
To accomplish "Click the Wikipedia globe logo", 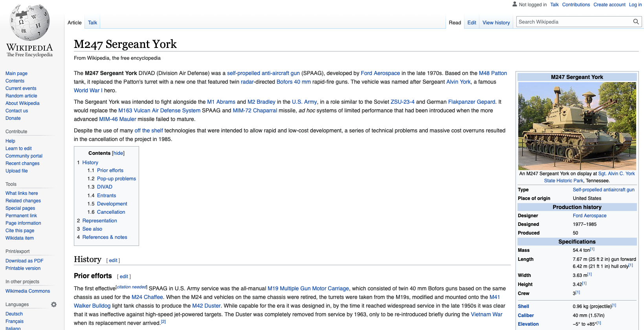I will [29, 23].
